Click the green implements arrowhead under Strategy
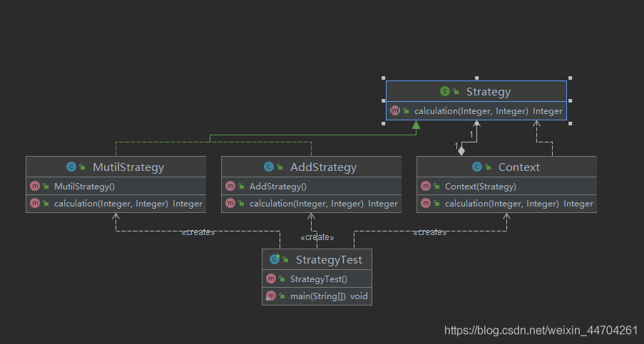Viewport: 644px width, 344px height. pyautogui.click(x=416, y=125)
